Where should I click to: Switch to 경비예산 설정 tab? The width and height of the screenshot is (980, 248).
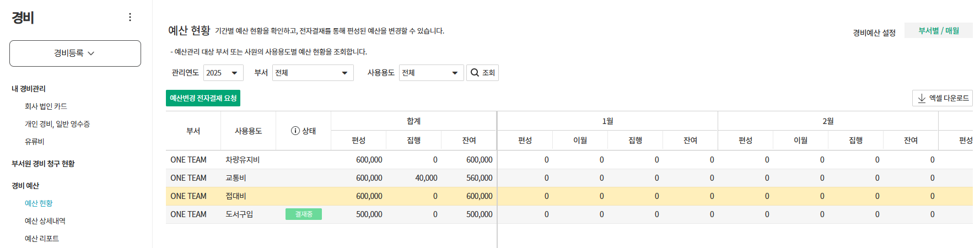tap(874, 33)
